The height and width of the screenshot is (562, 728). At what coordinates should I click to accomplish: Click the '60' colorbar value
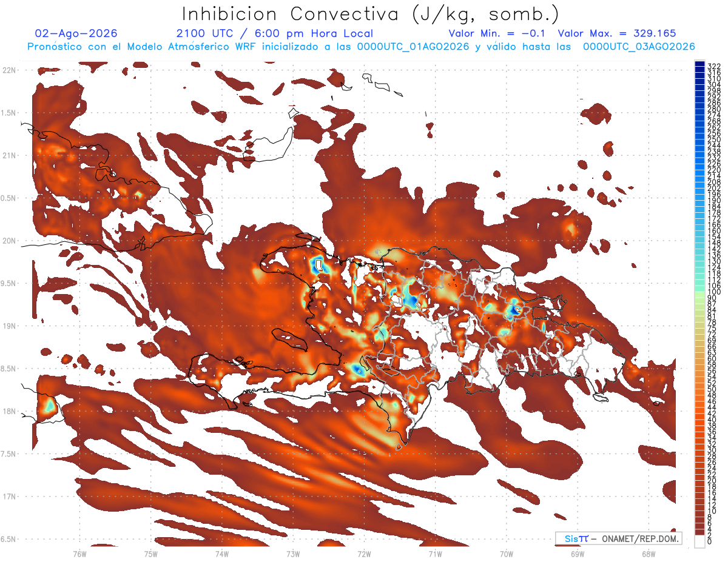pyautogui.click(x=712, y=359)
